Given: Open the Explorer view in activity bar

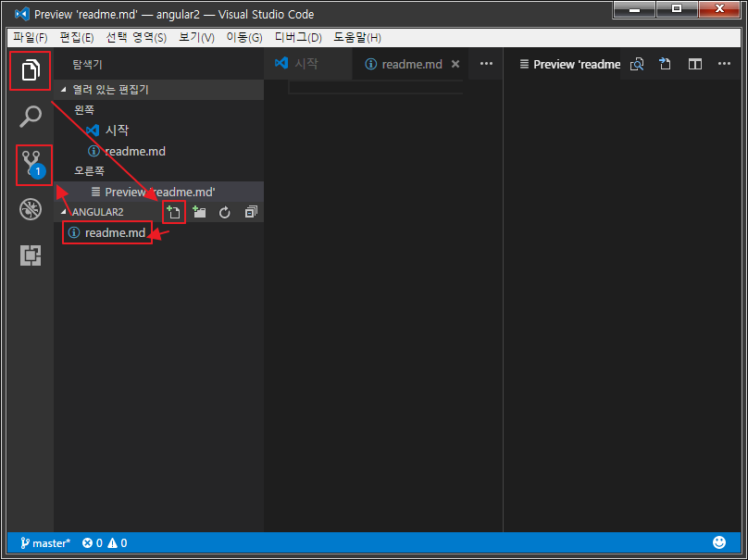Looking at the screenshot, I should [31, 70].
